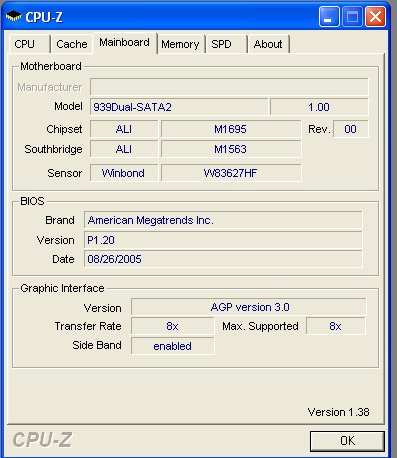
Task: Click the CPU-Z chip icon in title bar
Action: 13,16
